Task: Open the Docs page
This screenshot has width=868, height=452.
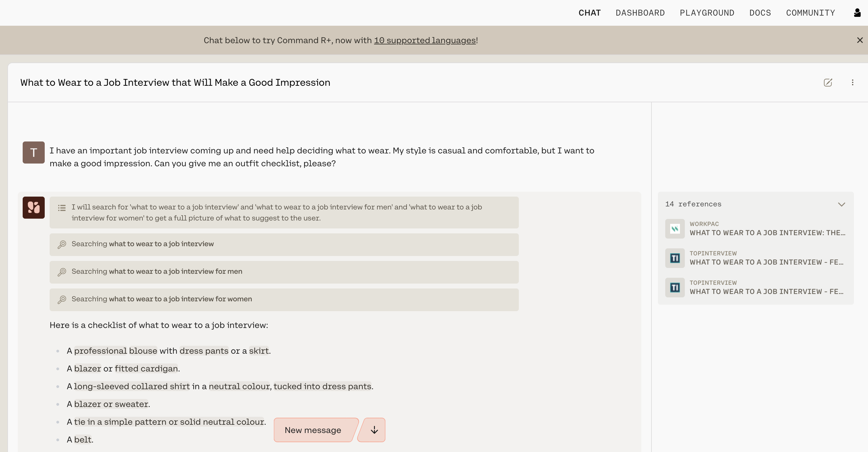Action: pyautogui.click(x=760, y=13)
